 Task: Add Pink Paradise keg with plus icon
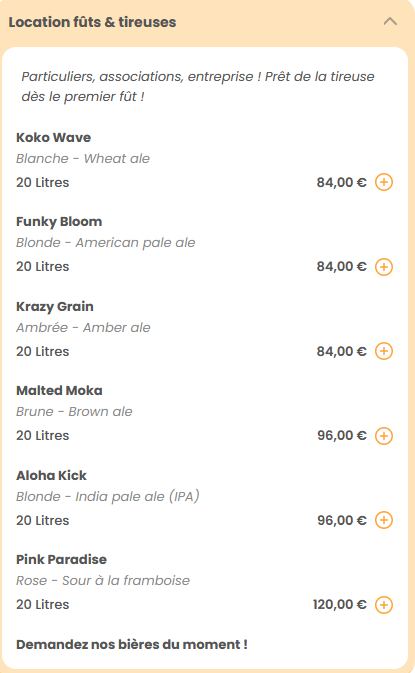[x=384, y=605]
